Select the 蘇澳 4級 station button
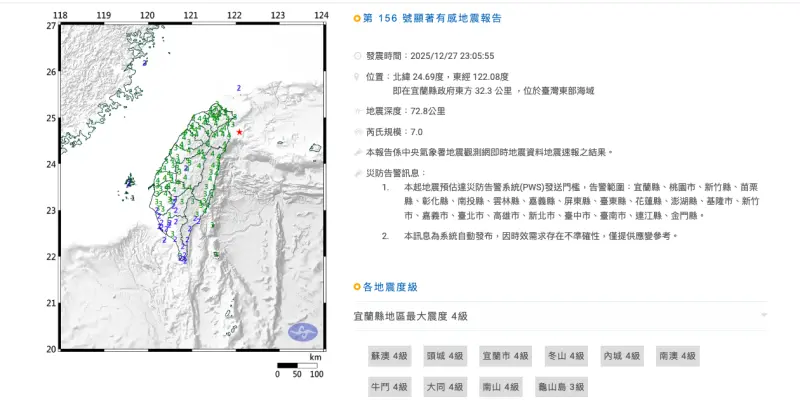 [x=389, y=356]
